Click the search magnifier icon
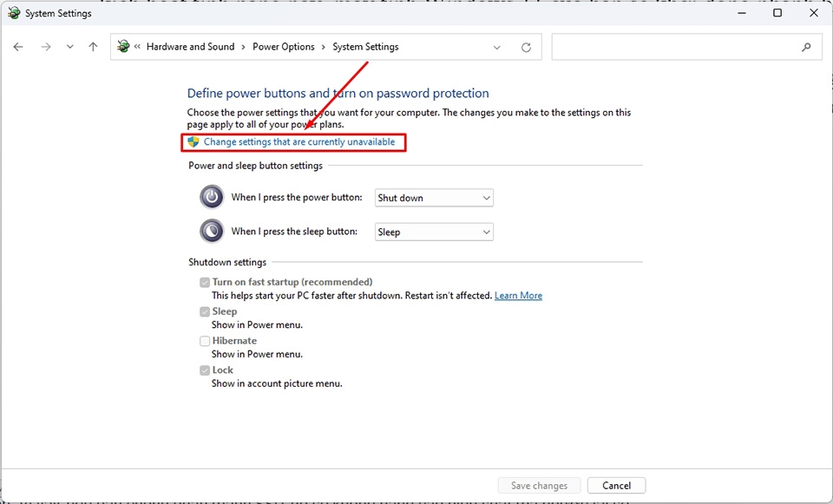The image size is (833, 504). coord(806,46)
